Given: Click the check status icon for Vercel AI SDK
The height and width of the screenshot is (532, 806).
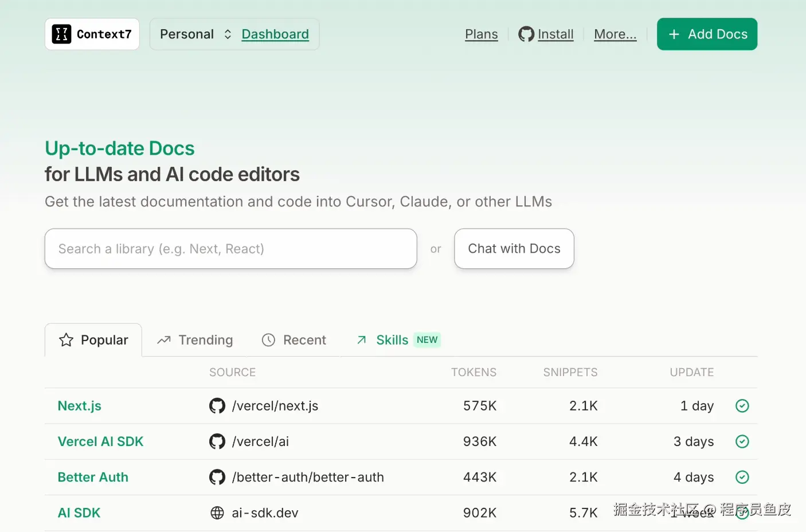Looking at the screenshot, I should [x=742, y=441].
